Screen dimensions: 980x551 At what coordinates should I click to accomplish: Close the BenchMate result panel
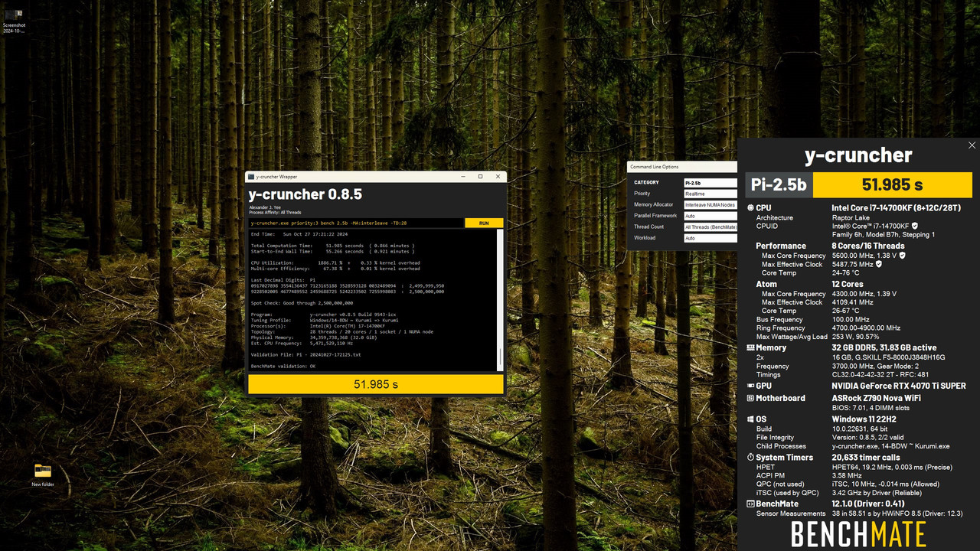pyautogui.click(x=972, y=145)
